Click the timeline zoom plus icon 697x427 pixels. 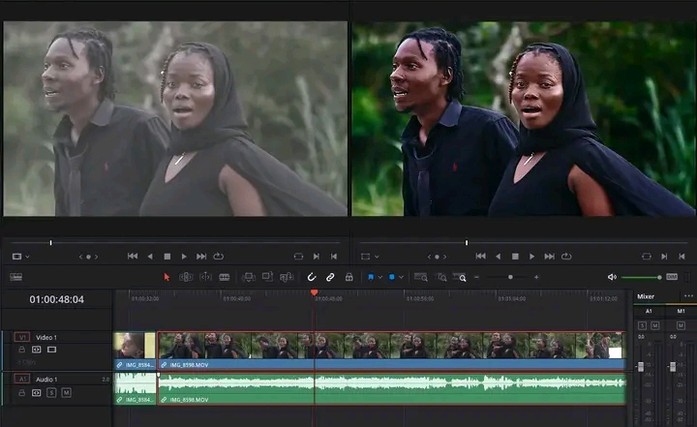click(536, 277)
